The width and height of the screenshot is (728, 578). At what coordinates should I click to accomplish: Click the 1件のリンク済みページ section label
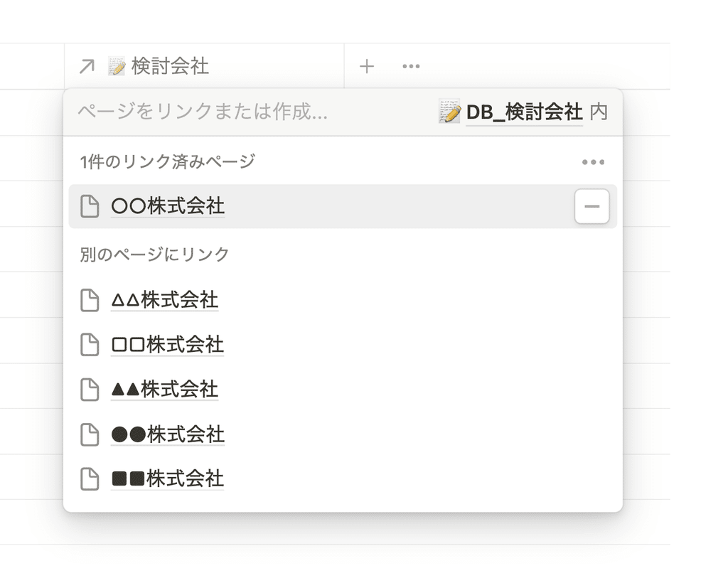coord(168,161)
